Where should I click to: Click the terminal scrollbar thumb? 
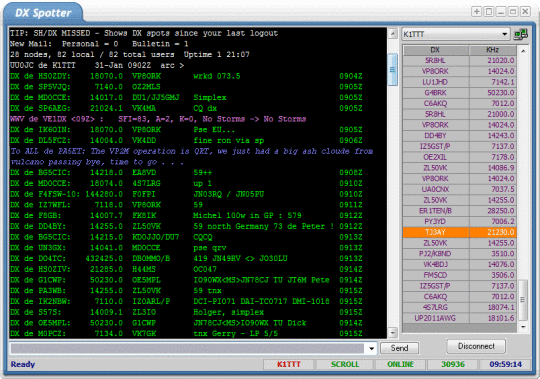pos(393,70)
